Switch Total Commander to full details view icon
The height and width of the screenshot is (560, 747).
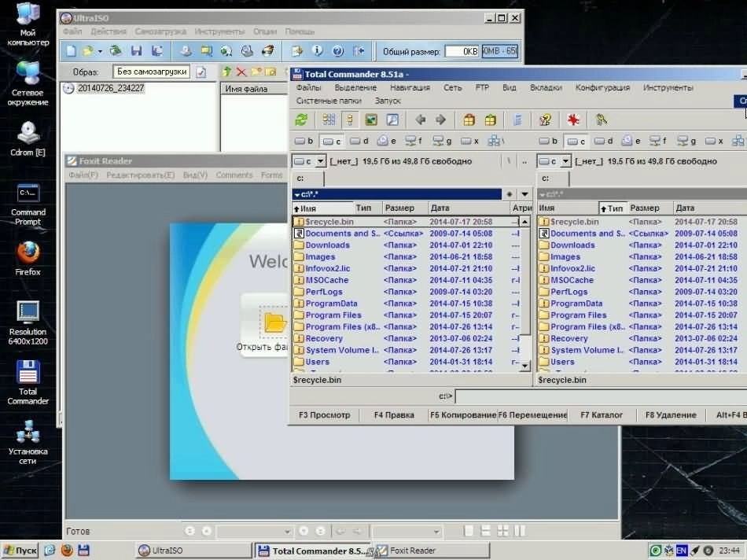[x=350, y=120]
